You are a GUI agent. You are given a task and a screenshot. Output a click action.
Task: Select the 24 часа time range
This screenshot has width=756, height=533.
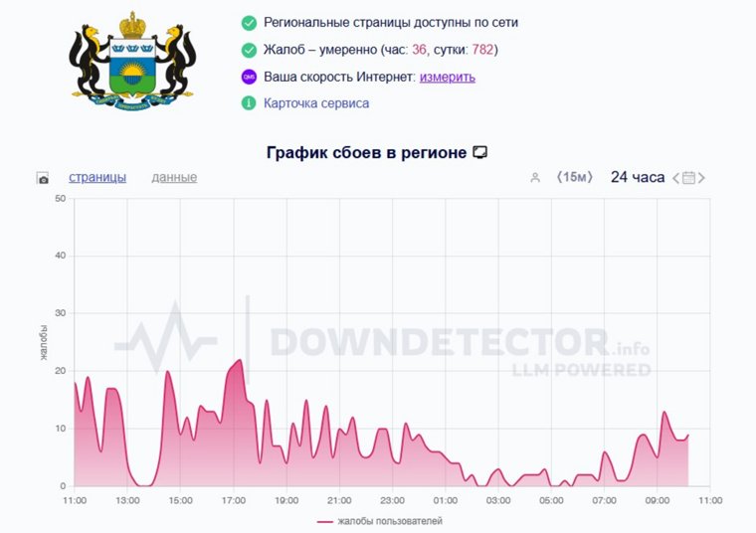pyautogui.click(x=638, y=177)
